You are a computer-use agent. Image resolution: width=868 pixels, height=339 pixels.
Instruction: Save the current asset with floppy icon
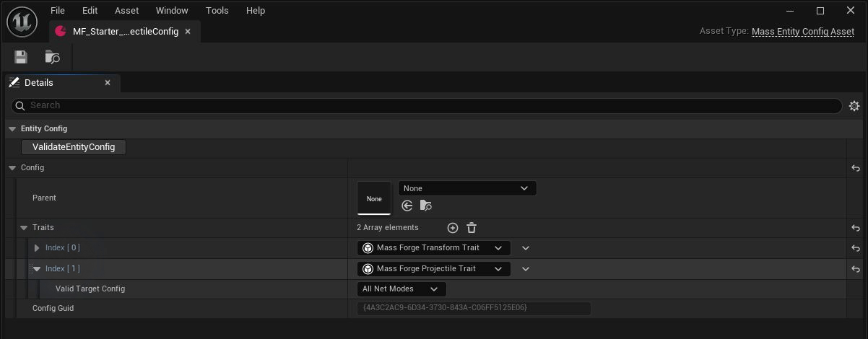(x=21, y=57)
